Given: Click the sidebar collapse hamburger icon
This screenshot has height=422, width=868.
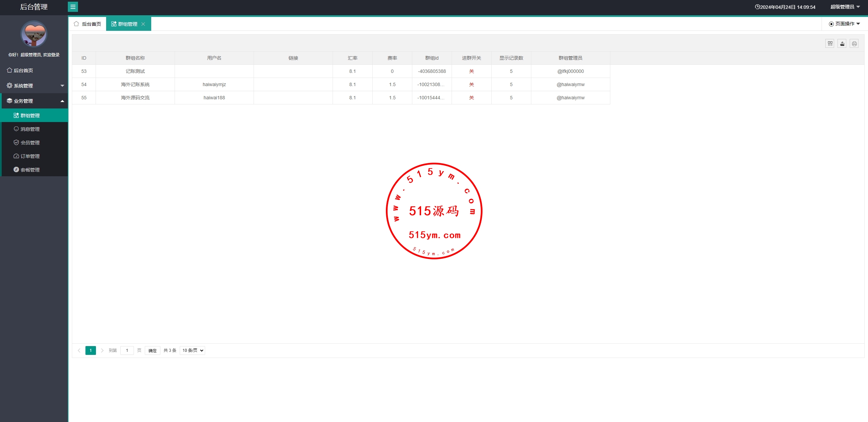Looking at the screenshot, I should [73, 7].
